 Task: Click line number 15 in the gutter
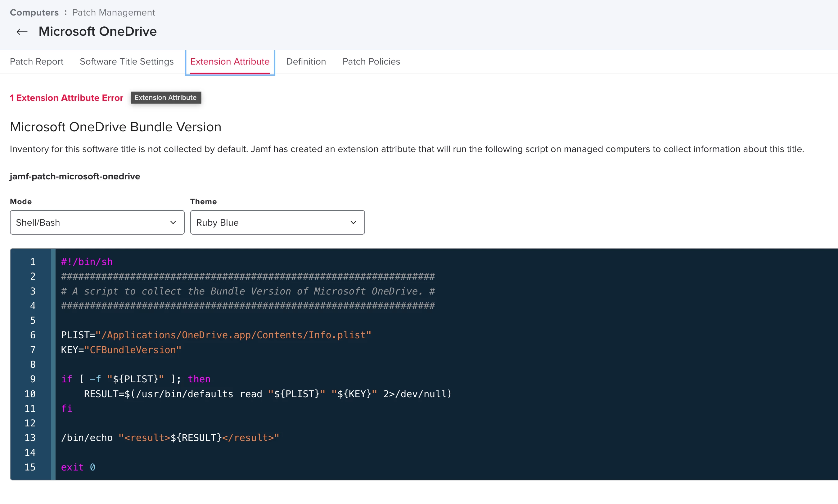tap(30, 467)
